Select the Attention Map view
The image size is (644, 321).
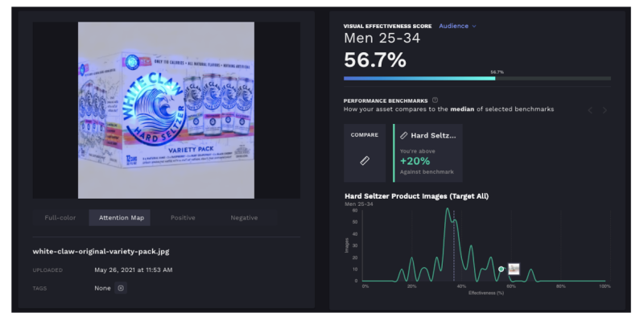tap(122, 217)
